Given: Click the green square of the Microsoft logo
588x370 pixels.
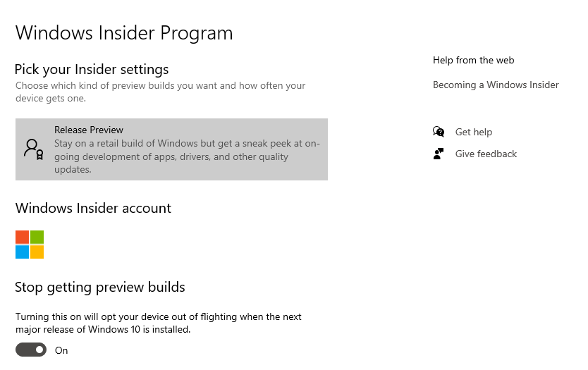Looking at the screenshot, I should pos(37,237).
